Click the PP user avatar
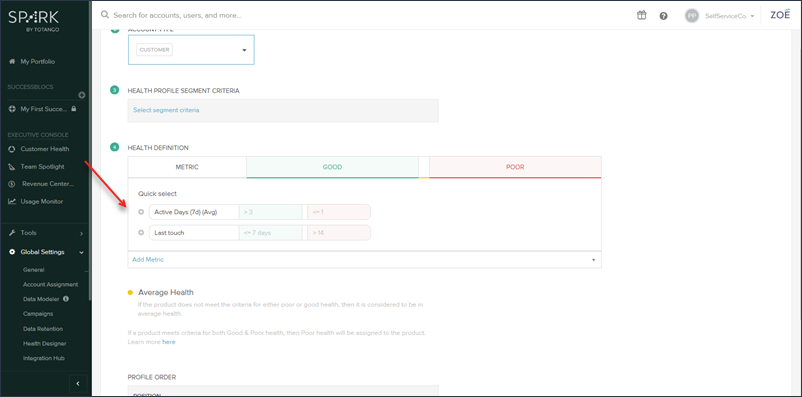This screenshot has width=802, height=397. click(692, 16)
